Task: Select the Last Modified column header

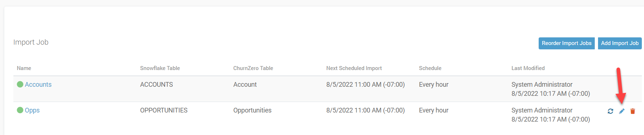Action: [x=528, y=68]
